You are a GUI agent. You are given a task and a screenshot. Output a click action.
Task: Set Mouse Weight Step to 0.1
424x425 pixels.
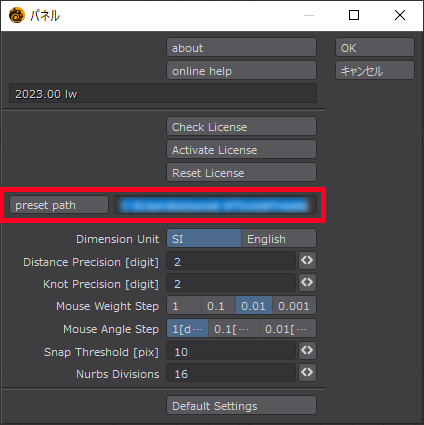(x=219, y=305)
